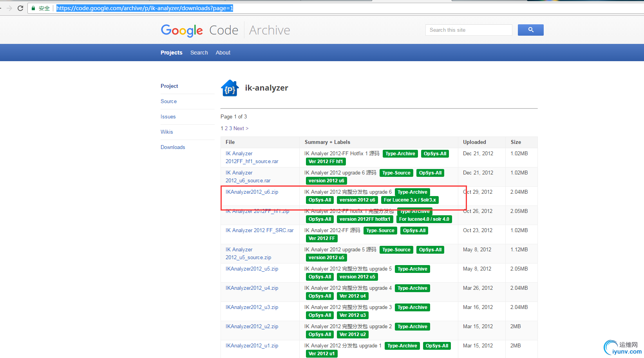
Task: Click the Page 1 of 3 text
Action: [233, 116]
